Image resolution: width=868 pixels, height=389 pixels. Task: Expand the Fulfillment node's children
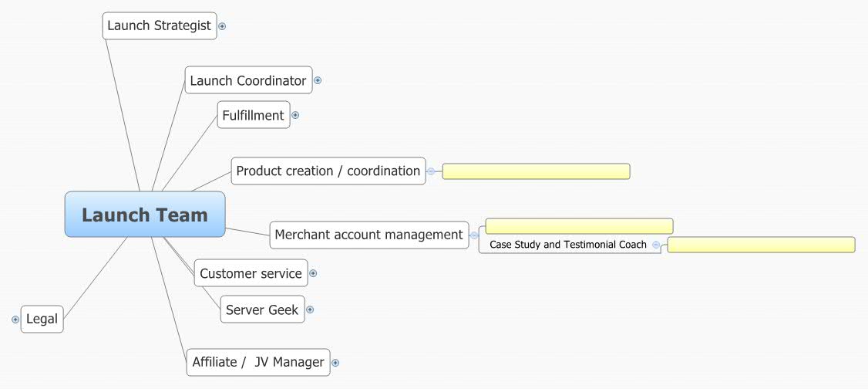tap(295, 116)
